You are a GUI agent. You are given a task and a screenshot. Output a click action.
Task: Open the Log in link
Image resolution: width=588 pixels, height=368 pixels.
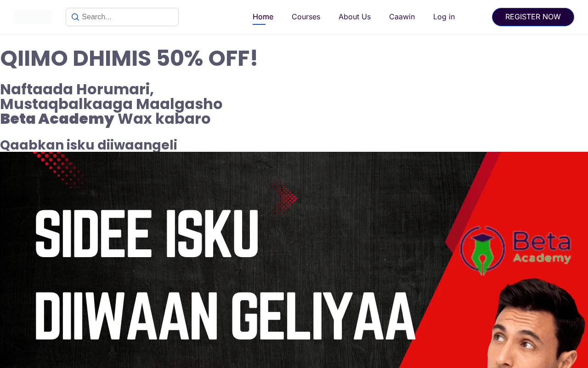coord(444,17)
